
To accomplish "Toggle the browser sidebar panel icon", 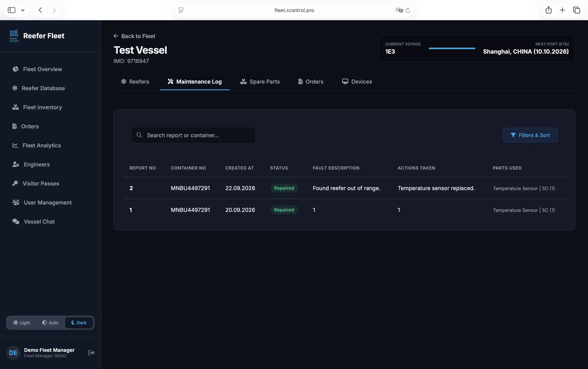I will click(x=11, y=10).
